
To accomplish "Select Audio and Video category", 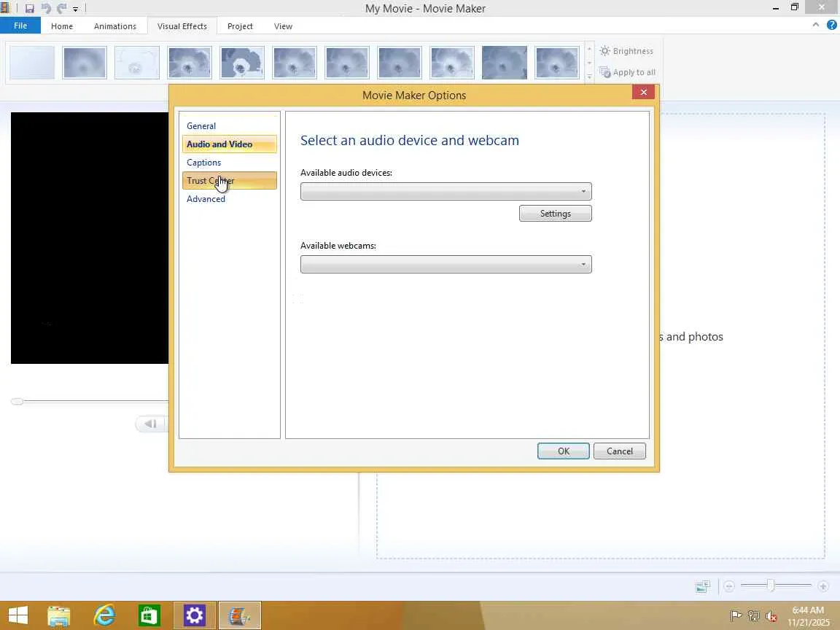I will (x=229, y=144).
